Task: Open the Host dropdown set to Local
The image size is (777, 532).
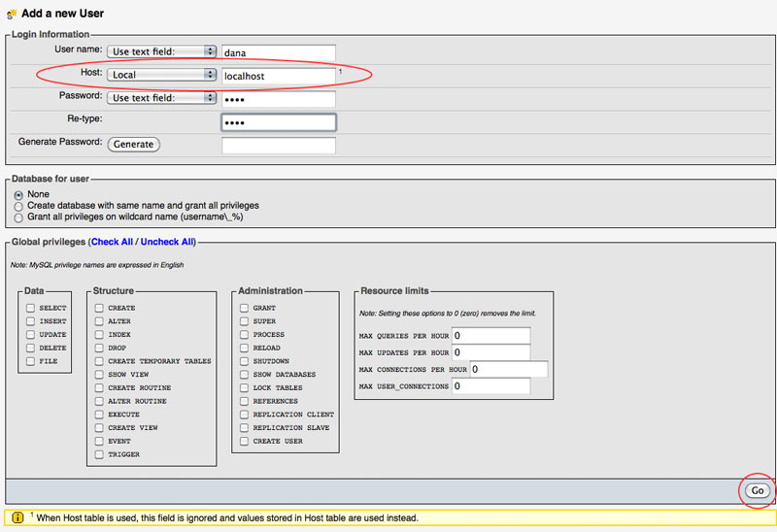Action: click(x=161, y=75)
